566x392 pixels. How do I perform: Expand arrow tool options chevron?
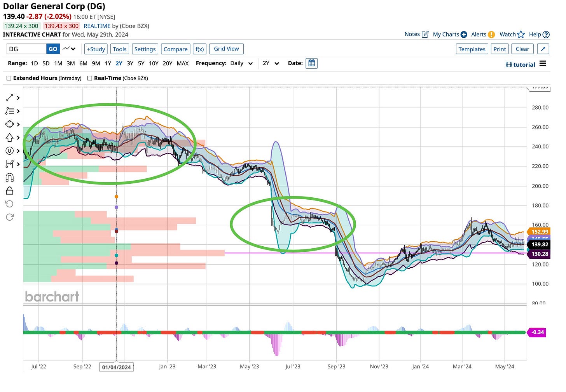[x=18, y=138]
